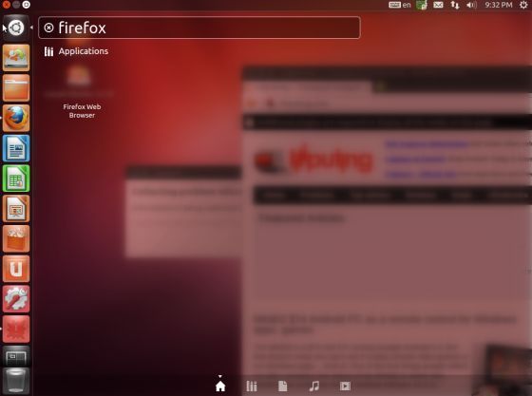
Task: Click the firefox search field
Action: 199,28
